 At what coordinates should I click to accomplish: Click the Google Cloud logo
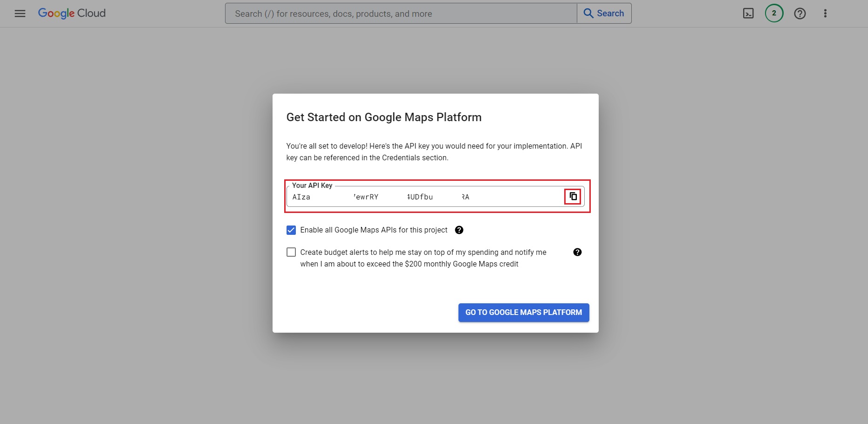[72, 14]
